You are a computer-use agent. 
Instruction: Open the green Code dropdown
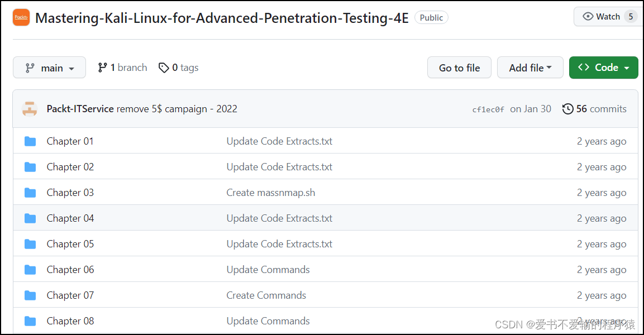pos(603,68)
